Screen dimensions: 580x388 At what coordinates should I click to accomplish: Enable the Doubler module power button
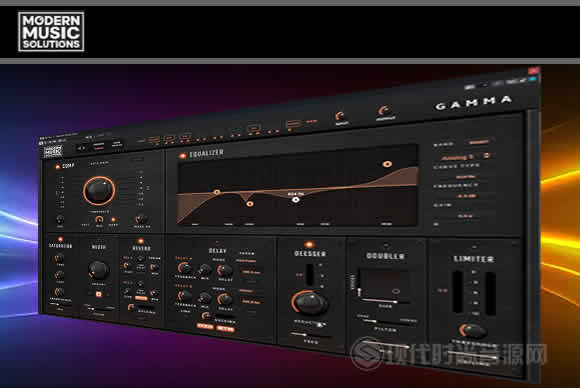(x=387, y=245)
